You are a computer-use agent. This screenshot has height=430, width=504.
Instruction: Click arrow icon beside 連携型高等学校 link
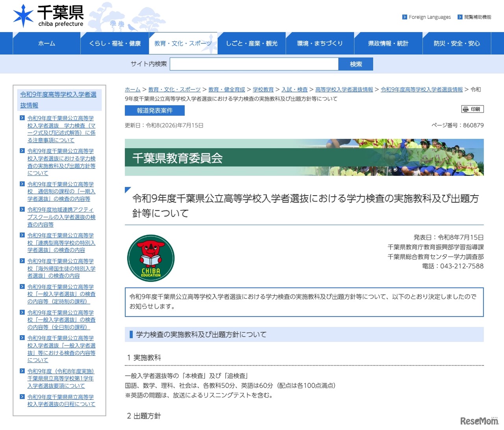pyautogui.click(x=22, y=235)
